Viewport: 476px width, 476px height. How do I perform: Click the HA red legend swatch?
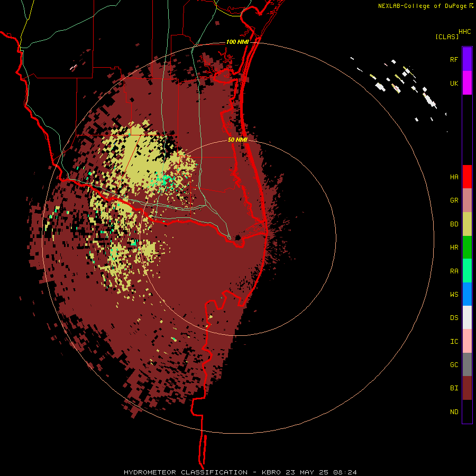[x=467, y=177]
